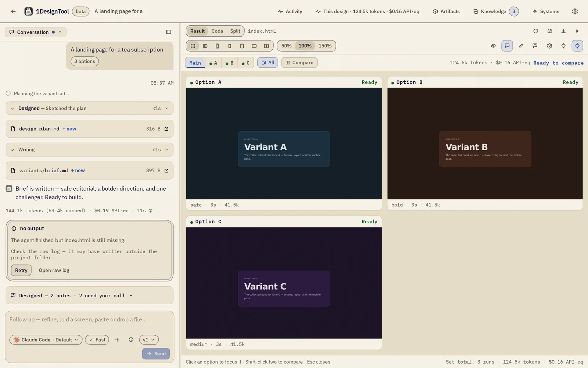
Task: Reload the preview with the refresh icon
Action: click(x=535, y=31)
